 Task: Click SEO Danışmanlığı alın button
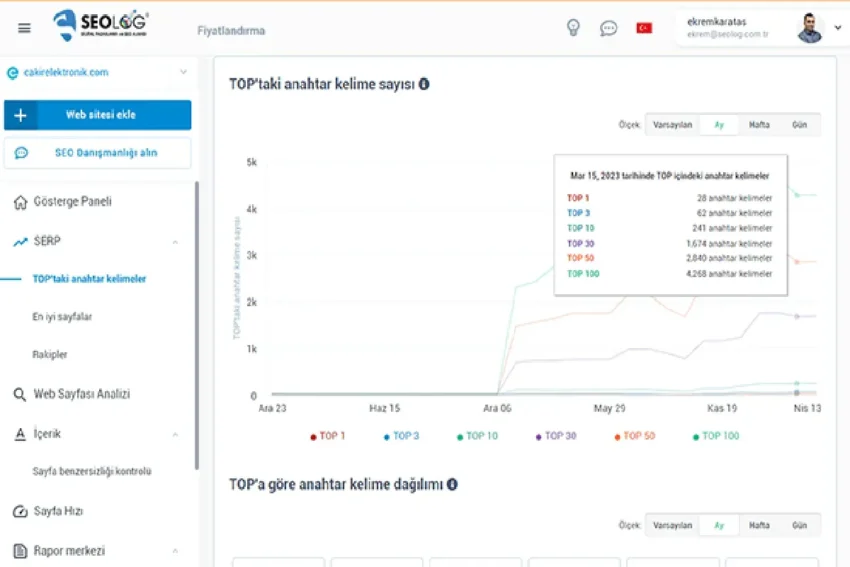(x=98, y=153)
